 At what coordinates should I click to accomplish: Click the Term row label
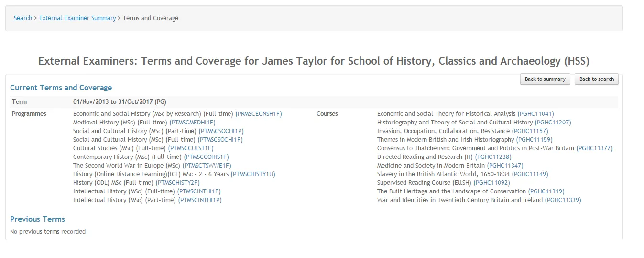(x=20, y=102)
